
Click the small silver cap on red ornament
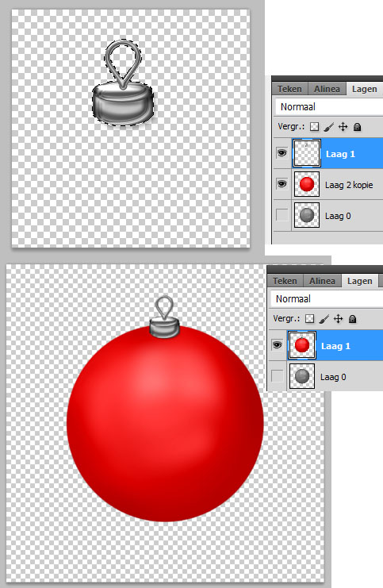[x=164, y=328]
